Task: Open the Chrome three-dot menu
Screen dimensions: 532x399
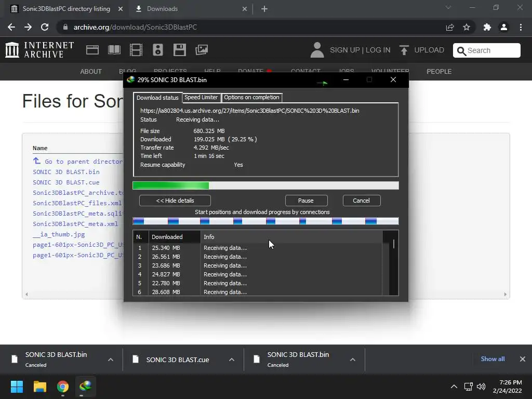Action: click(x=521, y=27)
